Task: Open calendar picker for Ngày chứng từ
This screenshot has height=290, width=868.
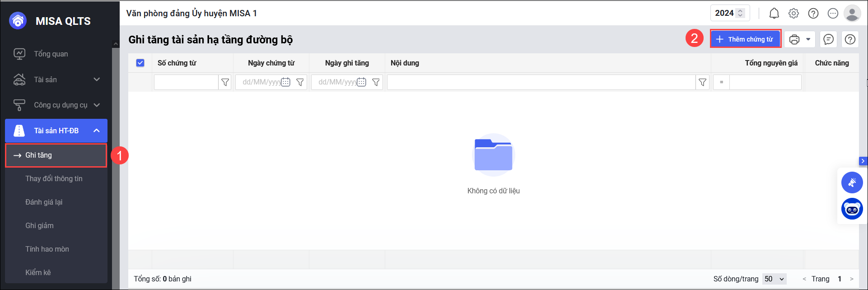Action: pos(285,82)
